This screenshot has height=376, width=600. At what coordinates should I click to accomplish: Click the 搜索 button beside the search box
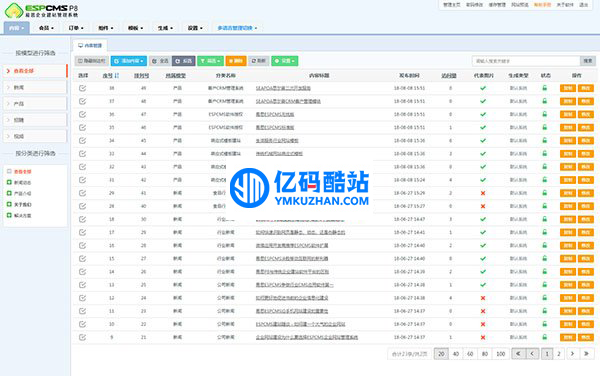[588, 61]
